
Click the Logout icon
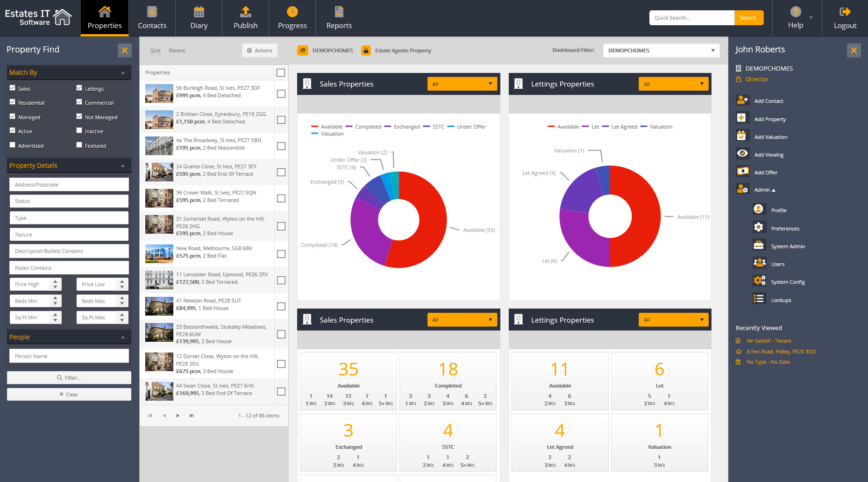click(x=845, y=12)
